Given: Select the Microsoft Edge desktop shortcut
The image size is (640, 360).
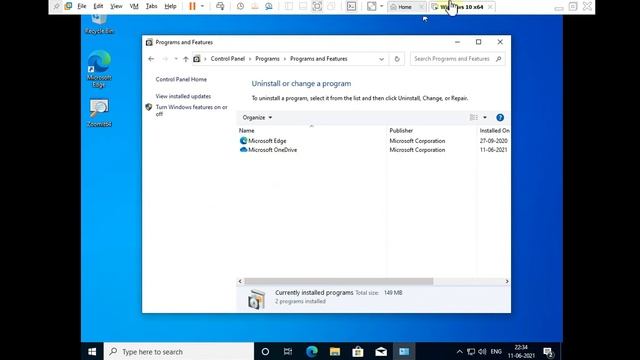Looking at the screenshot, I should (x=99, y=69).
